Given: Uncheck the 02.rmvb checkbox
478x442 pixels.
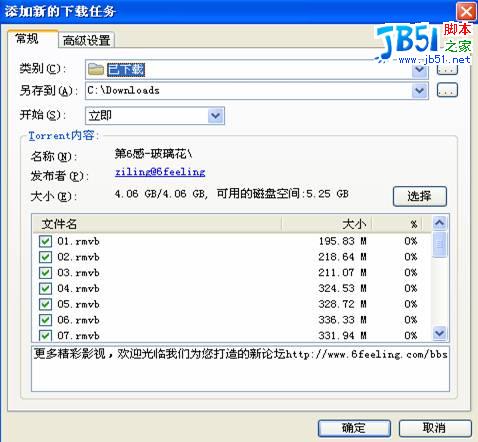Looking at the screenshot, I should coord(45,257).
